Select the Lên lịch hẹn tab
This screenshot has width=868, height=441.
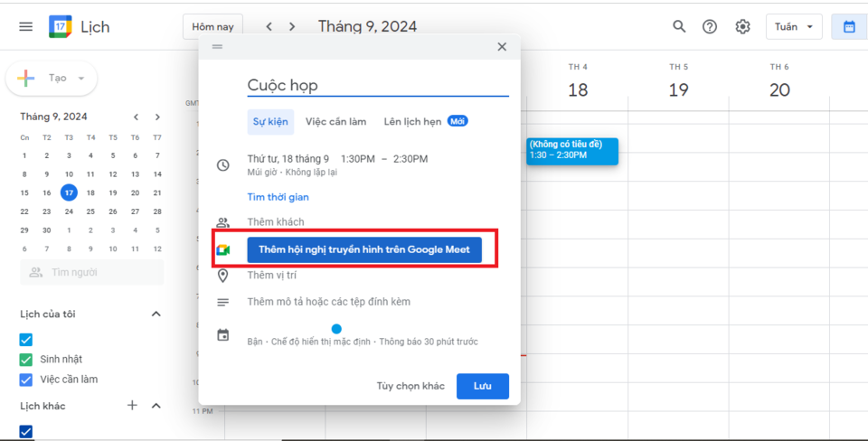pos(412,121)
